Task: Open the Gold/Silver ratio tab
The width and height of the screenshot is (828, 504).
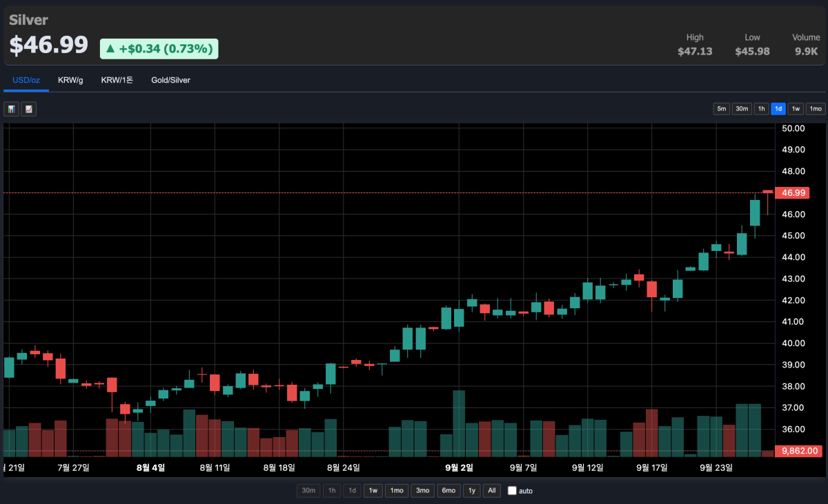Action: click(170, 80)
